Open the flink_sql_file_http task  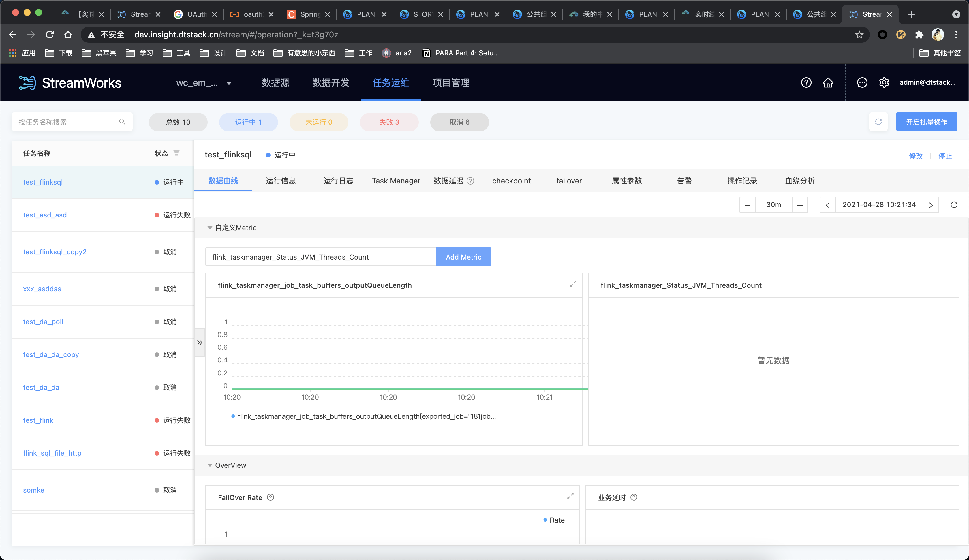coord(52,453)
